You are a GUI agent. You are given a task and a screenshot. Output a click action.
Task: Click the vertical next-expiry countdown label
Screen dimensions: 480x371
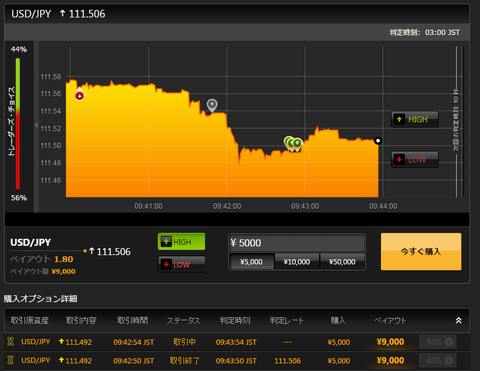pos(456,120)
